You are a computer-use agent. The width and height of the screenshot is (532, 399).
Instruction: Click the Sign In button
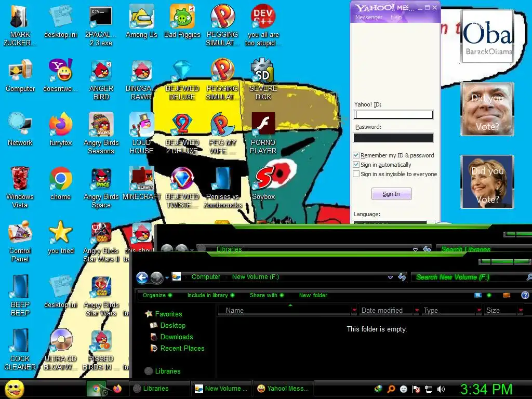(x=392, y=194)
